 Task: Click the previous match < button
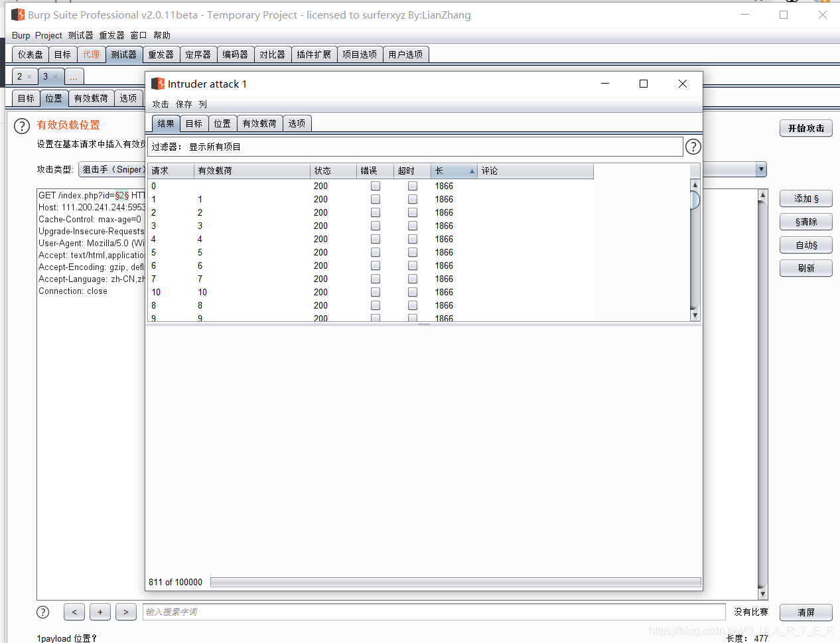74,612
